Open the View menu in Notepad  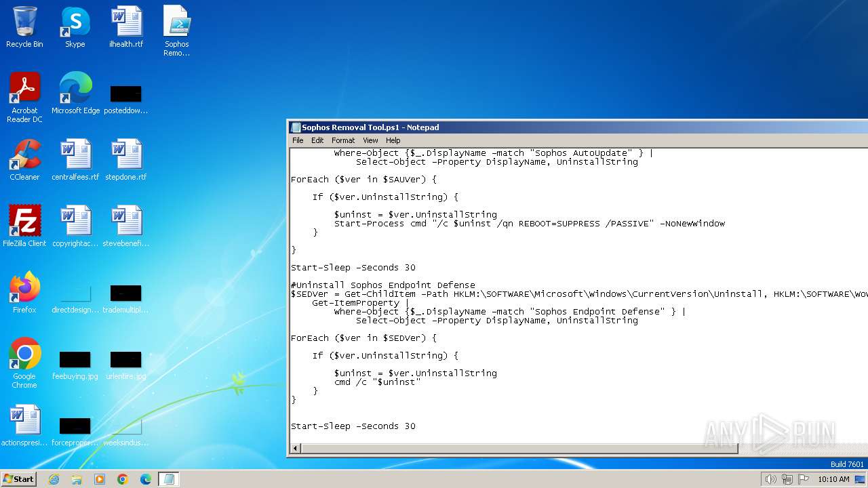[370, 140]
